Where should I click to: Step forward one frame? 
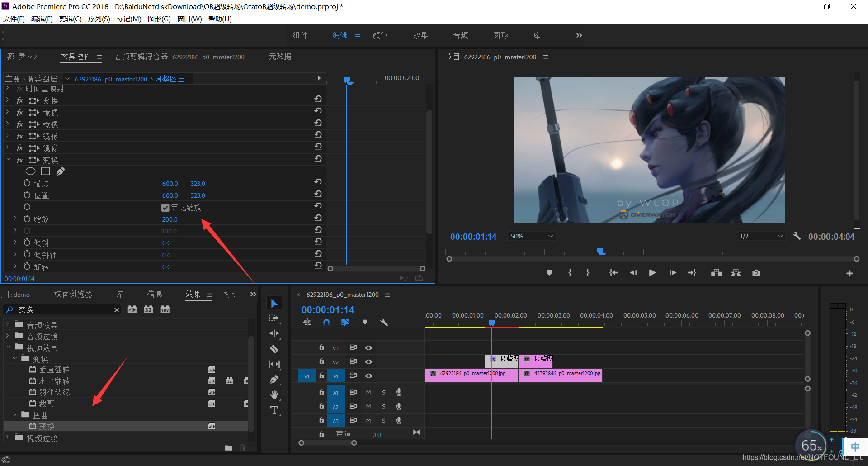(673, 273)
